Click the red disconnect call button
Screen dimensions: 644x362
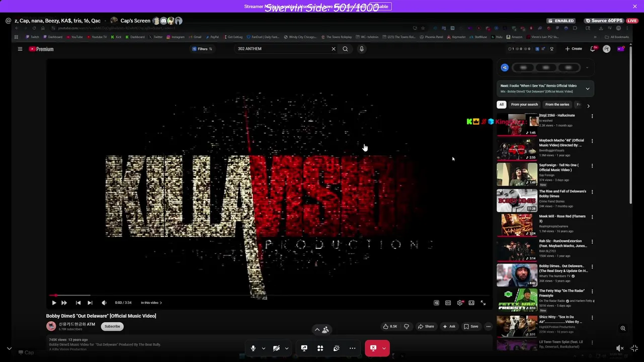coord(373,348)
